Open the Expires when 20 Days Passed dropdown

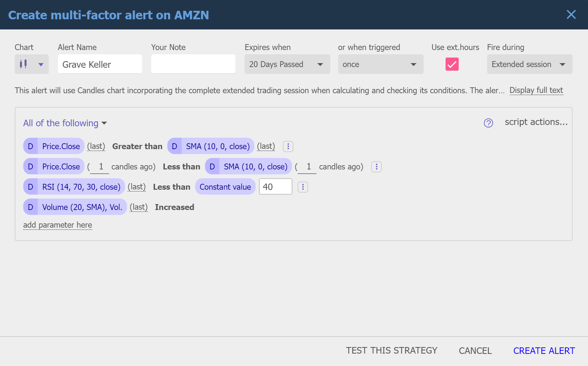(x=287, y=64)
